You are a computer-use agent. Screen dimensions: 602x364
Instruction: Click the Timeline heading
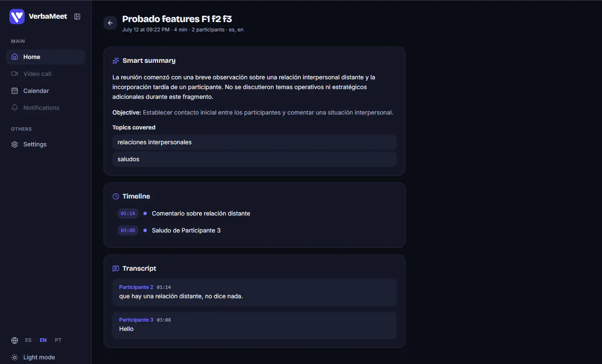[x=136, y=196]
